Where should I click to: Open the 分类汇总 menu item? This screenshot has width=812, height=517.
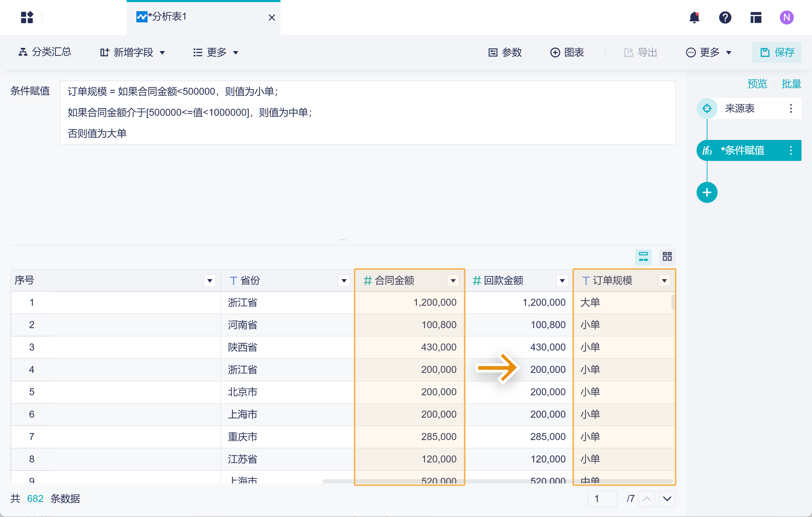pos(45,52)
